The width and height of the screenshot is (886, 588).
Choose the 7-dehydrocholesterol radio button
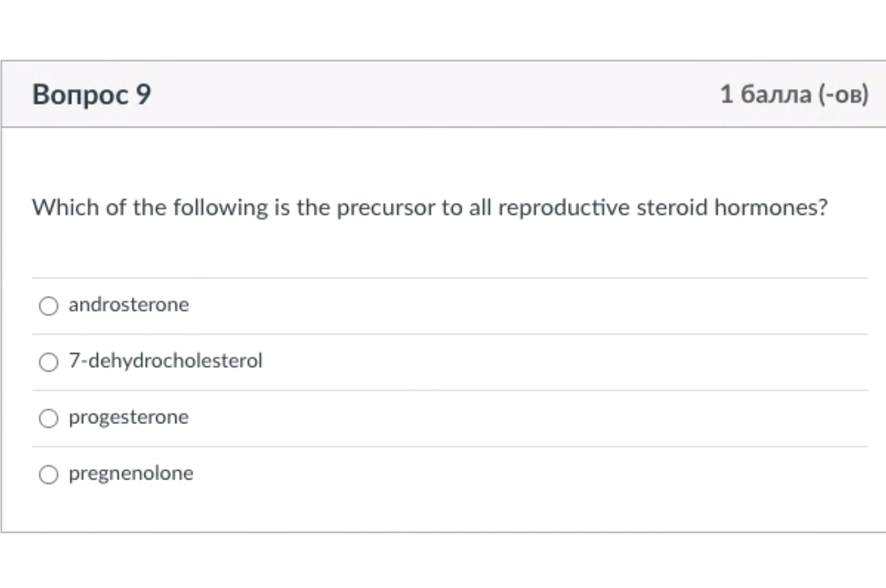click(x=49, y=362)
